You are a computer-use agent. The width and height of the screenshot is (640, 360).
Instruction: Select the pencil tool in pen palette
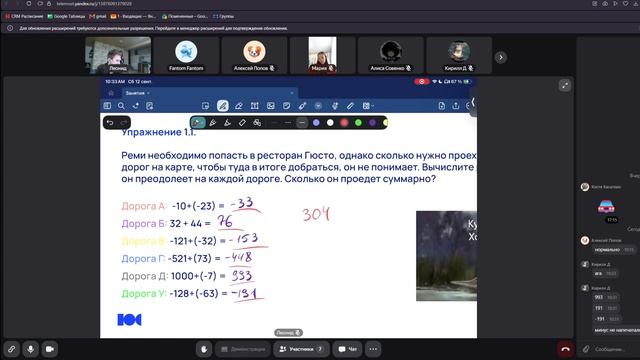[x=242, y=122]
